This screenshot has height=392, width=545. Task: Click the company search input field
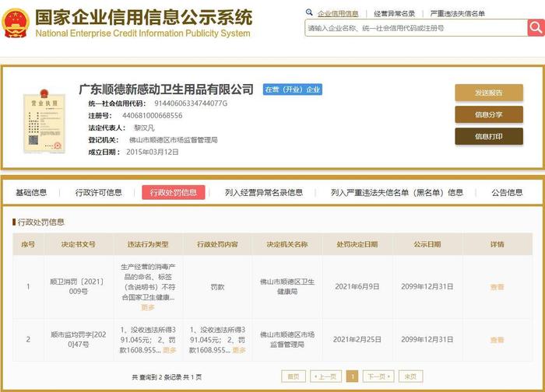[x=416, y=28]
